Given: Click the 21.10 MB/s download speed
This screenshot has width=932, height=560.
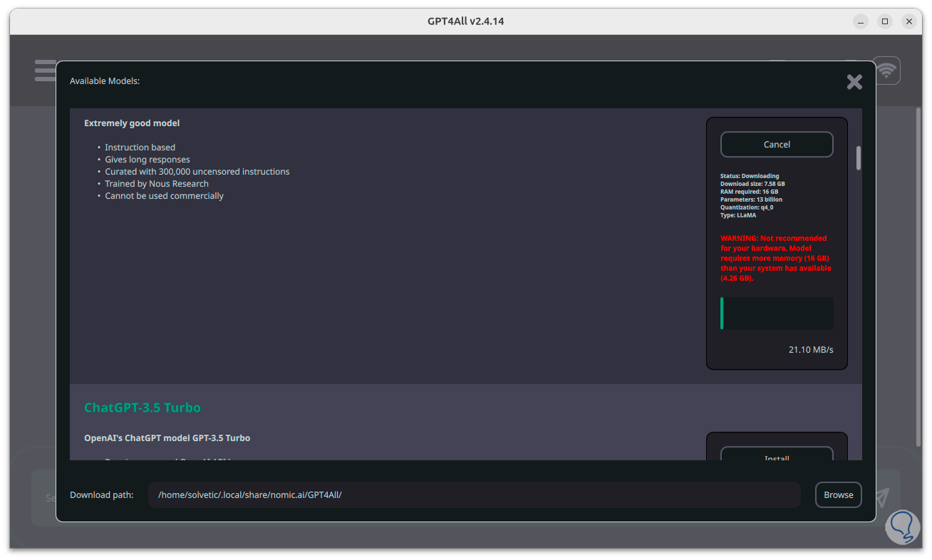Looking at the screenshot, I should coord(811,350).
